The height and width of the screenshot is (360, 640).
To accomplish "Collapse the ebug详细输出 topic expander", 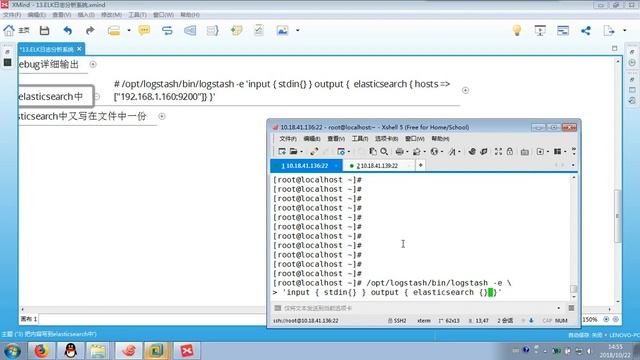I will [x=93, y=64].
